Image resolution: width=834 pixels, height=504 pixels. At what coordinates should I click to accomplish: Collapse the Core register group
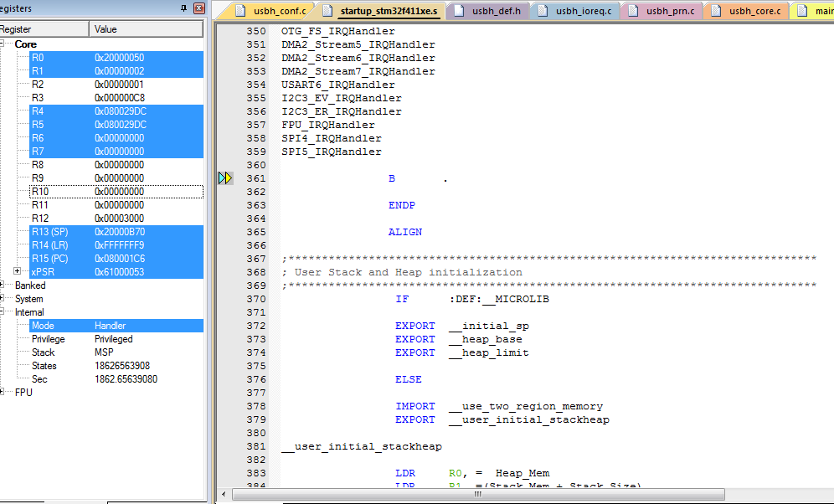3,44
